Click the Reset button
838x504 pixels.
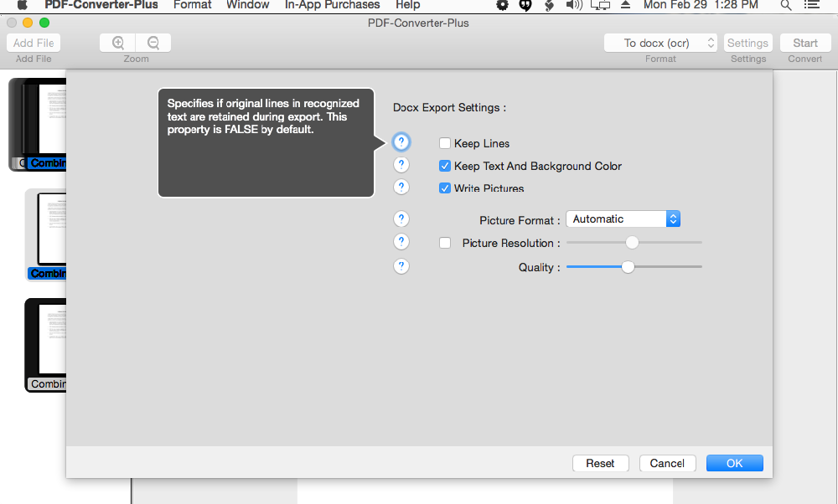pyautogui.click(x=600, y=463)
